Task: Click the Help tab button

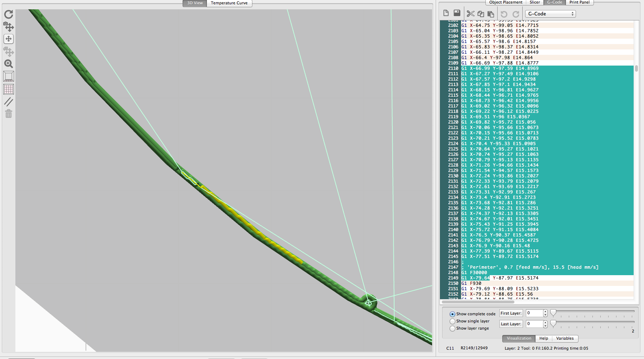Action: (543, 338)
